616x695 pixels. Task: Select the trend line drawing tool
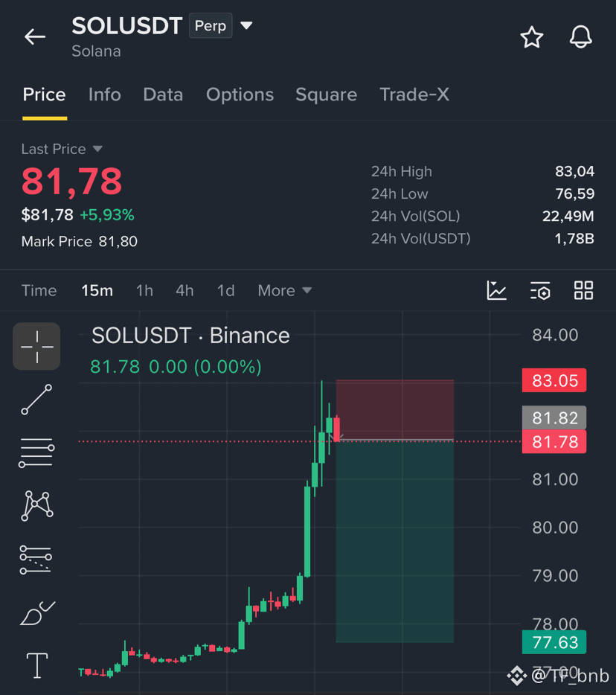36,400
